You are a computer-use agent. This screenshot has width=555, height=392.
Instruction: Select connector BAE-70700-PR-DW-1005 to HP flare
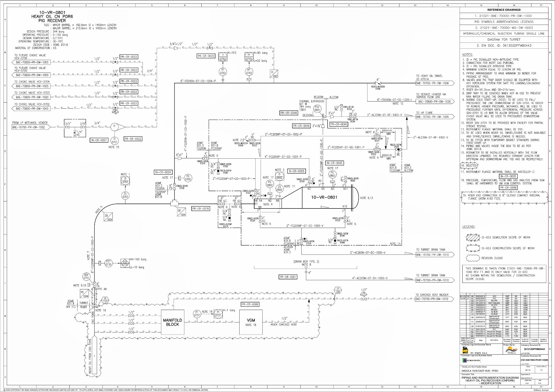click(435, 117)
